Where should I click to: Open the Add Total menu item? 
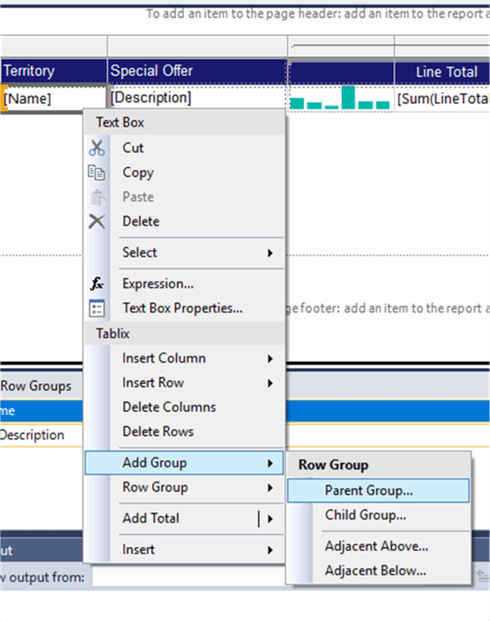coord(185,519)
